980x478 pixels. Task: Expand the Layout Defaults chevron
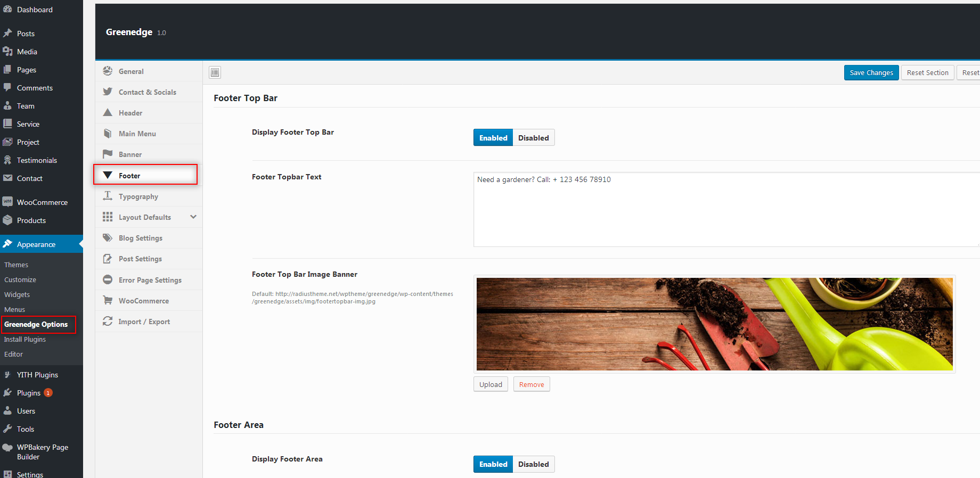point(193,217)
